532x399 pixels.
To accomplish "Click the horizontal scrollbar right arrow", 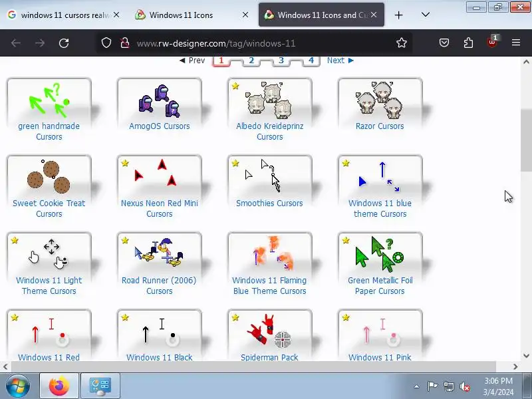I will click(x=516, y=366).
